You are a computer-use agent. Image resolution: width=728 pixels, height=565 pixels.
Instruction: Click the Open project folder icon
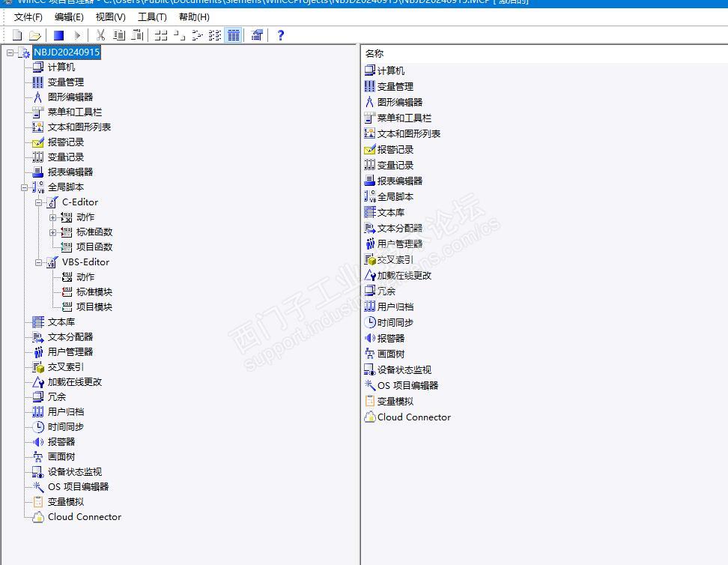click(x=34, y=35)
